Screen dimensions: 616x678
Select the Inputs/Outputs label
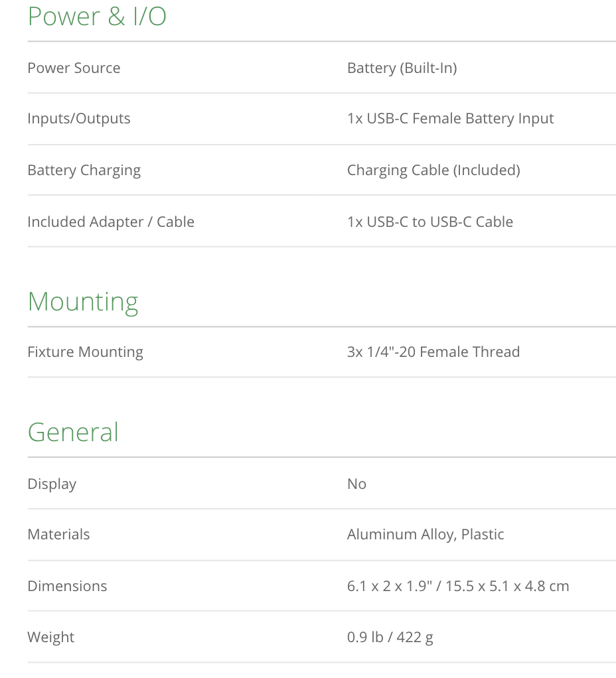79,119
